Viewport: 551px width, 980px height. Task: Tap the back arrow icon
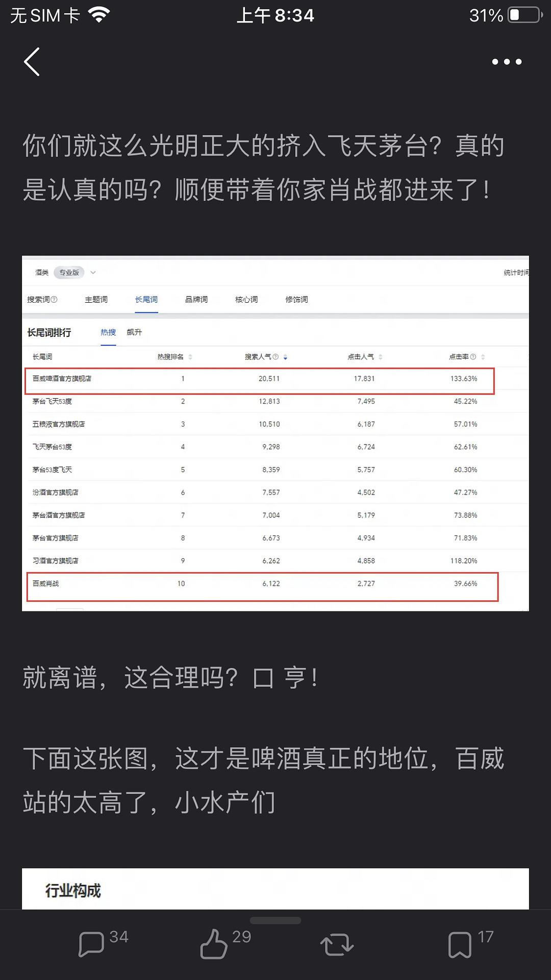pos(32,62)
